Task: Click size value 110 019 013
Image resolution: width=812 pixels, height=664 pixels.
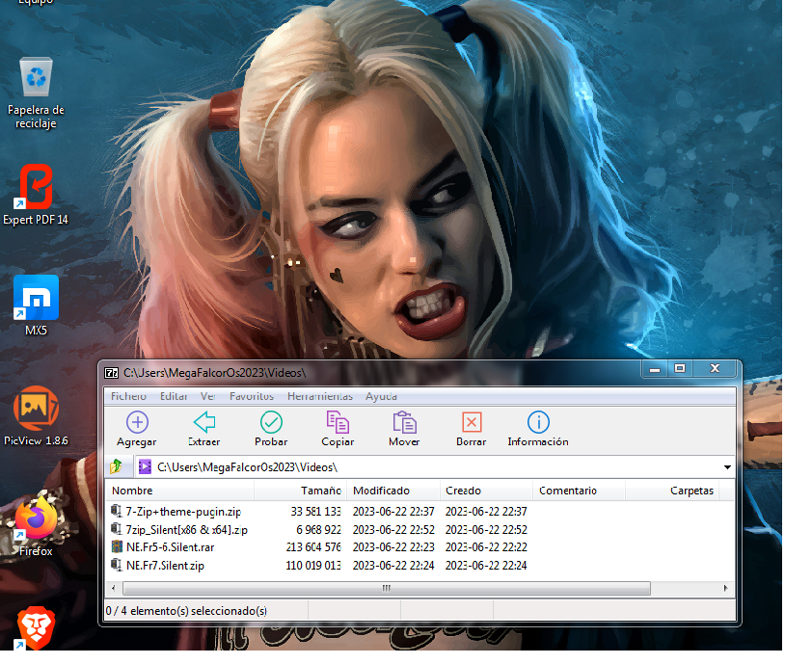Action: click(313, 565)
